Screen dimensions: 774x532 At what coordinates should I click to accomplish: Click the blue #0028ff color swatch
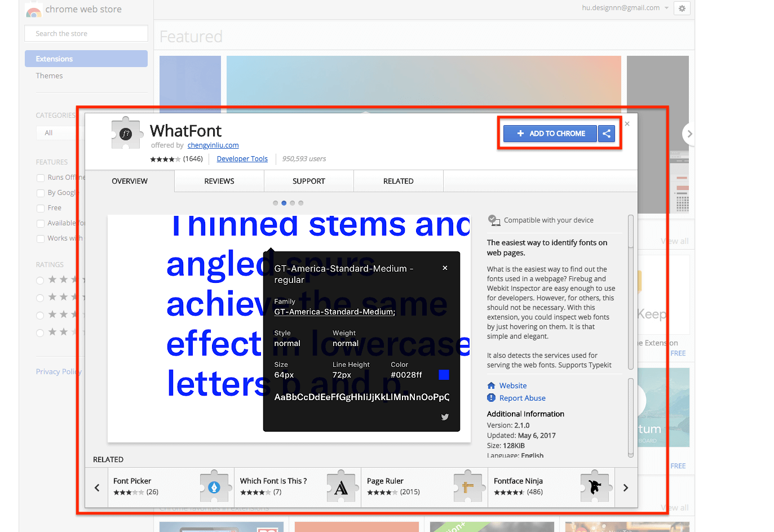pyautogui.click(x=444, y=375)
